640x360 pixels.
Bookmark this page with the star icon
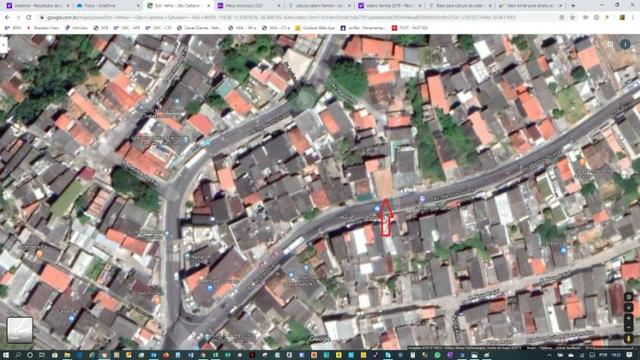click(572, 18)
